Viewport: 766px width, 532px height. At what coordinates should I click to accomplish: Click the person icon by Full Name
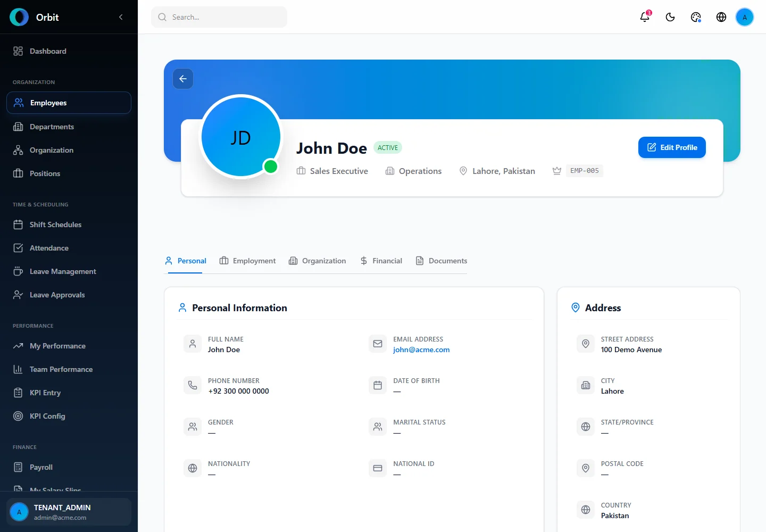193,344
